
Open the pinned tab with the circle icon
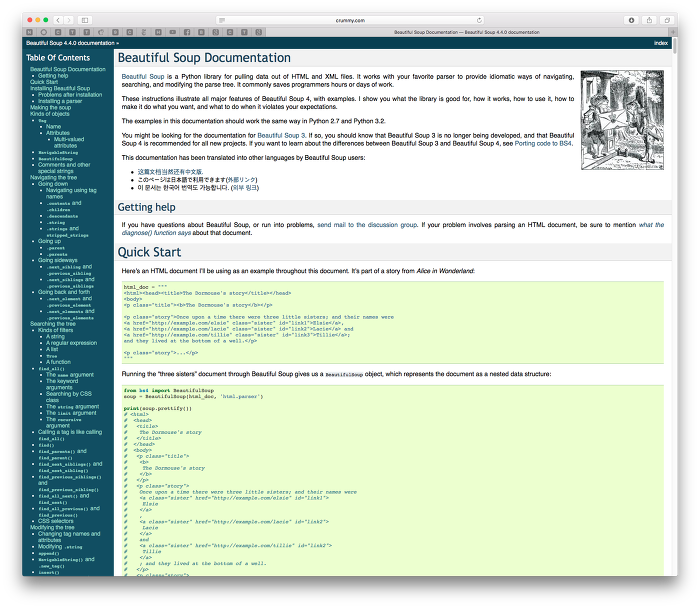click(x=44, y=32)
